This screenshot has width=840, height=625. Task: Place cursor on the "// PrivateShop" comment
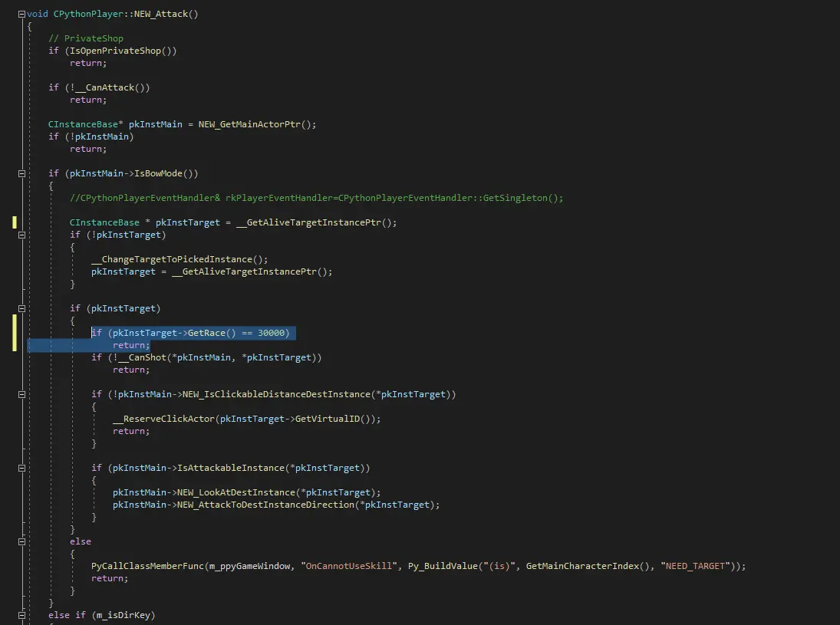(85, 38)
